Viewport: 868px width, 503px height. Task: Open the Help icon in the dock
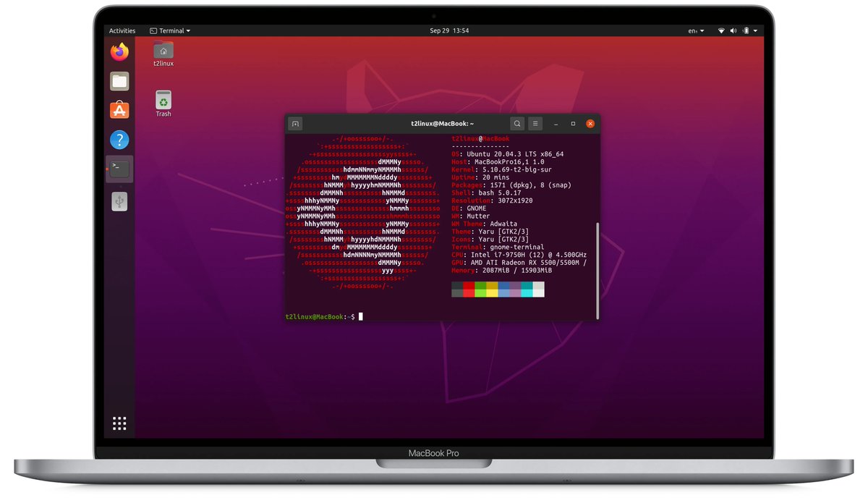(119, 140)
